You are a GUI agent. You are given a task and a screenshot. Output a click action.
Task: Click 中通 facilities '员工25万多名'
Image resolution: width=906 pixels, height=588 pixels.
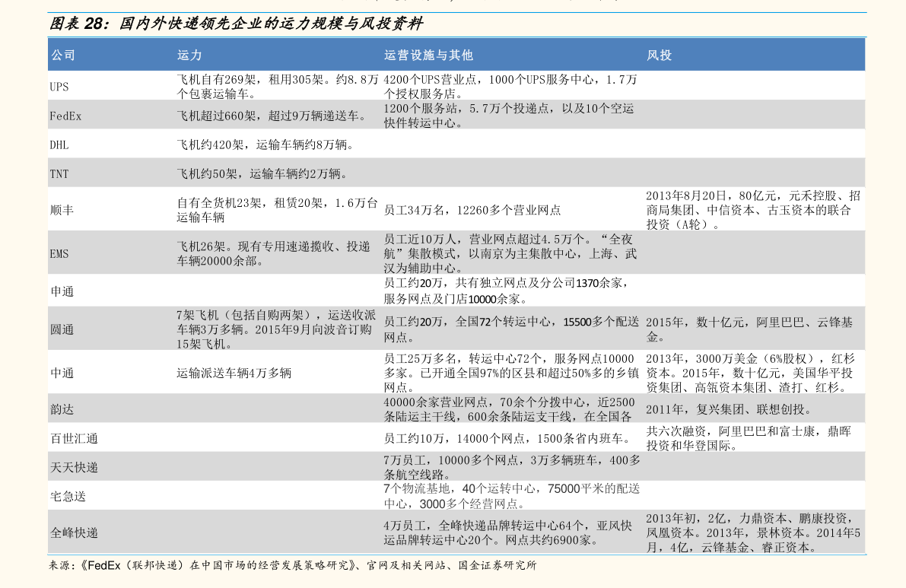420,359
